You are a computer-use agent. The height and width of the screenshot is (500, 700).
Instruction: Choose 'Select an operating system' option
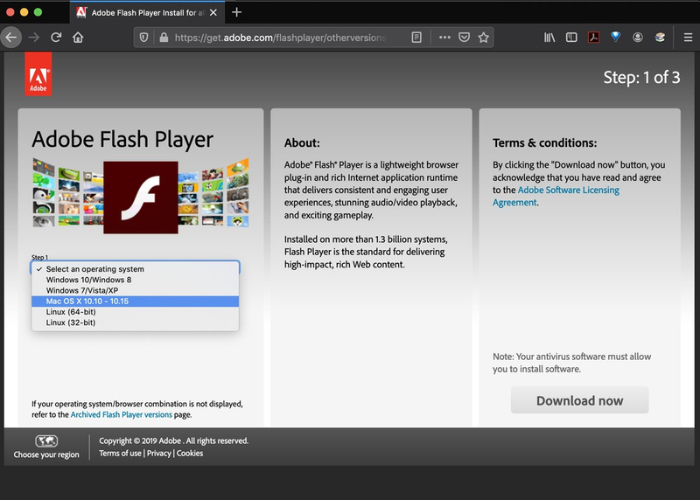135,269
